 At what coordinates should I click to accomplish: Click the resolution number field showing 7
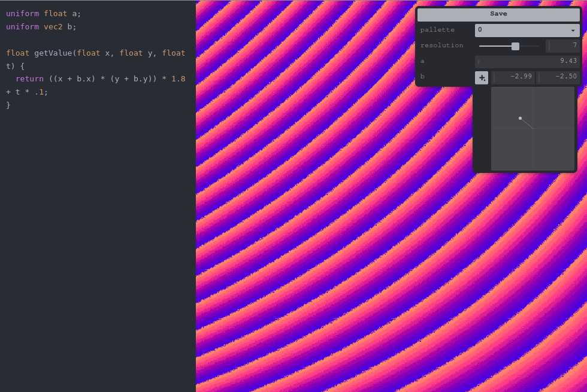(563, 45)
